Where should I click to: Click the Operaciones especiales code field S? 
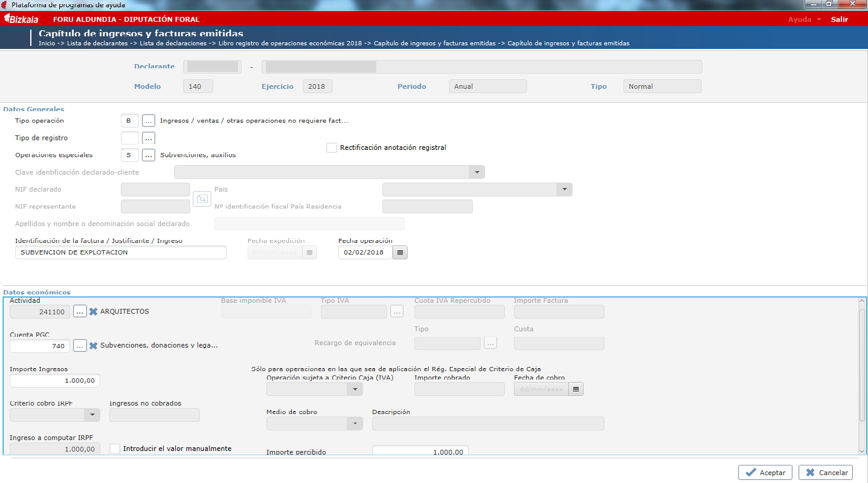(129, 155)
